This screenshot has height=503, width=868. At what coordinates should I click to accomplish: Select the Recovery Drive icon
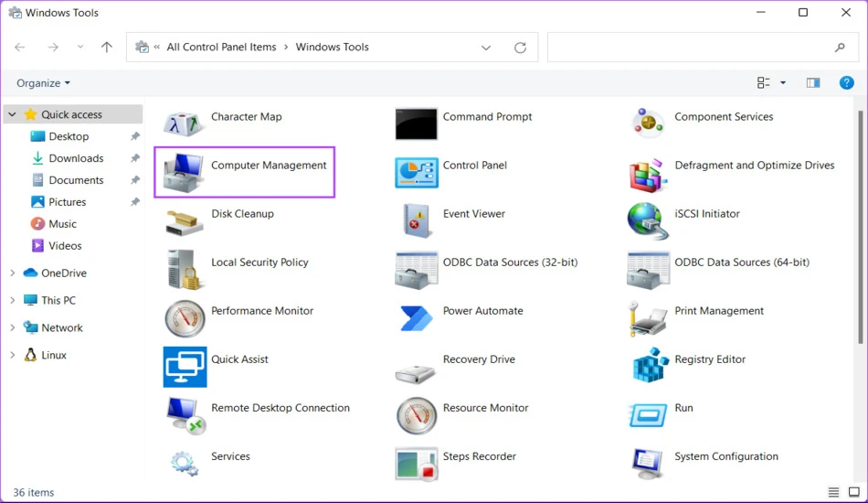415,373
